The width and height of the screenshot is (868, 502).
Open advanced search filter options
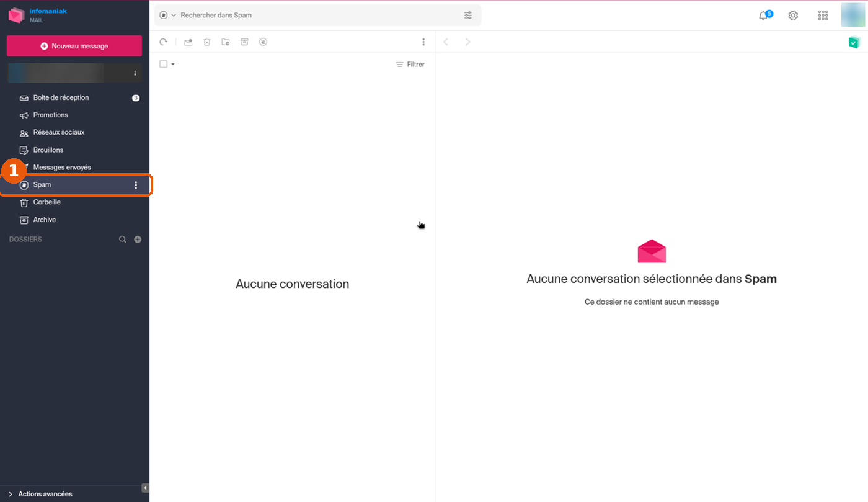click(x=468, y=15)
